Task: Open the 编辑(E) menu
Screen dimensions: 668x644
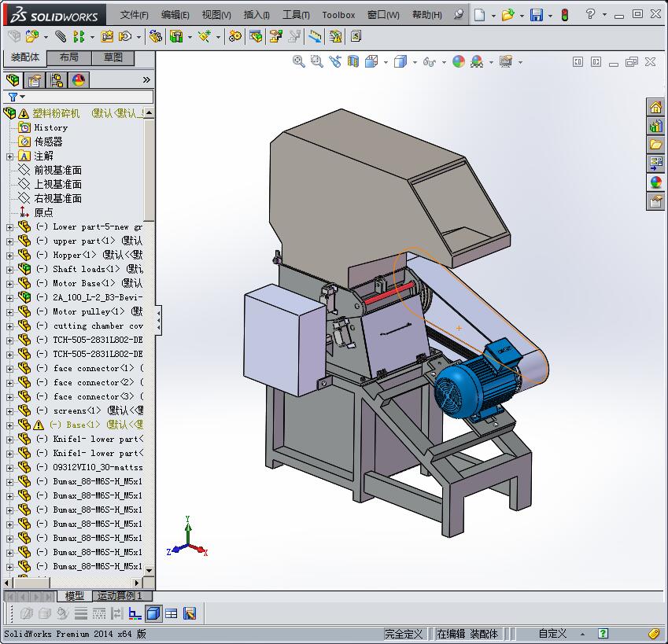Action: coord(175,15)
